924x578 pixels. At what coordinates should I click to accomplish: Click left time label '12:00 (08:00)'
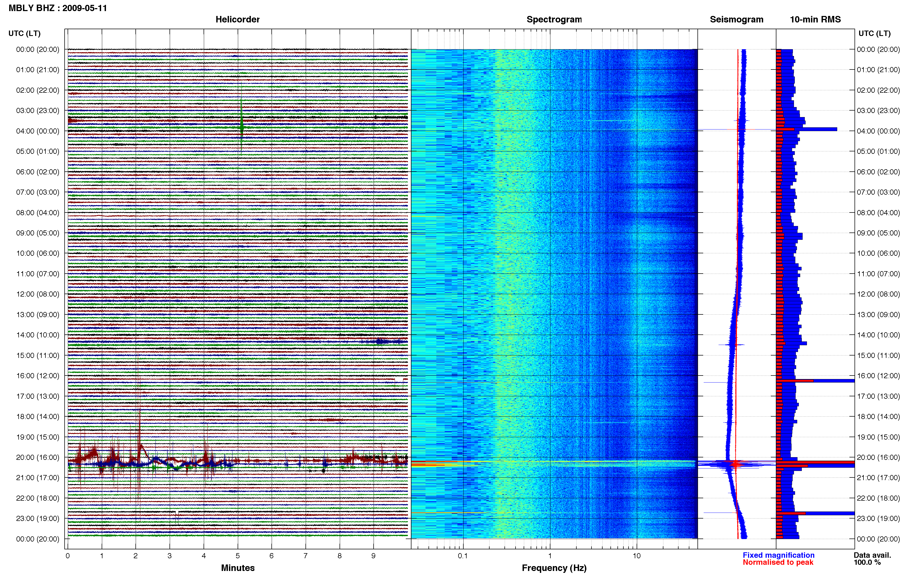(38, 294)
